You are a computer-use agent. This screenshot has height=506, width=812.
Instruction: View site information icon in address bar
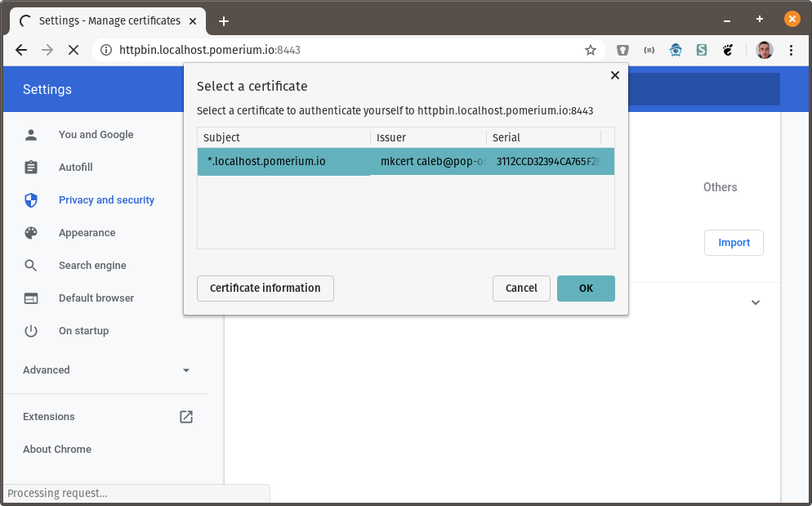coord(105,50)
